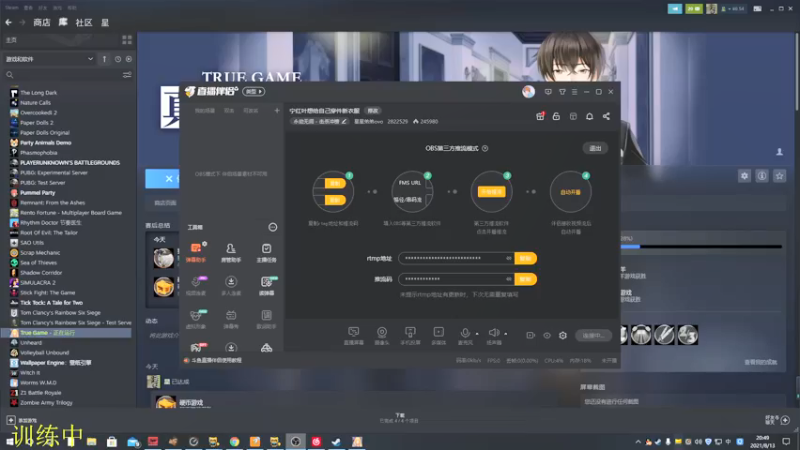The height and width of the screenshot is (450, 800).
Task: Open Steam games and software dropdown
Action: point(49,59)
